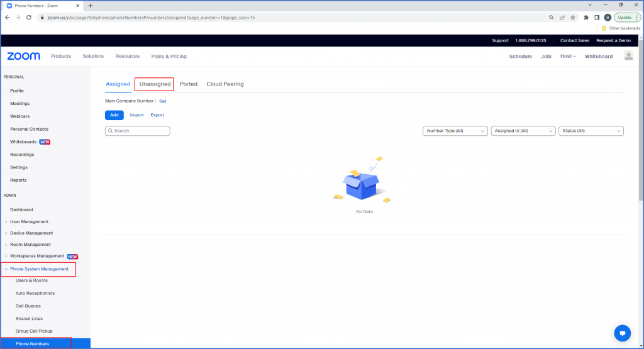Open the Status (All) filter dropdown
The height and width of the screenshot is (349, 644).
(x=591, y=131)
